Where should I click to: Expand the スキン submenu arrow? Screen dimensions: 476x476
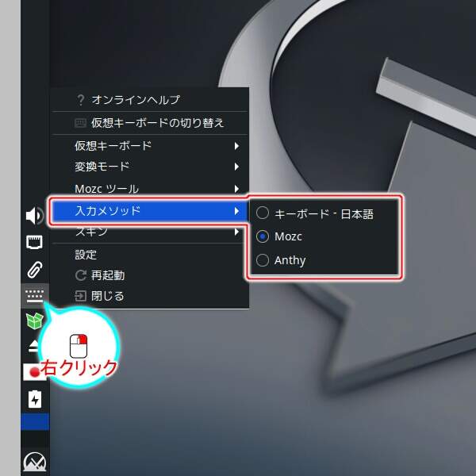coord(236,232)
